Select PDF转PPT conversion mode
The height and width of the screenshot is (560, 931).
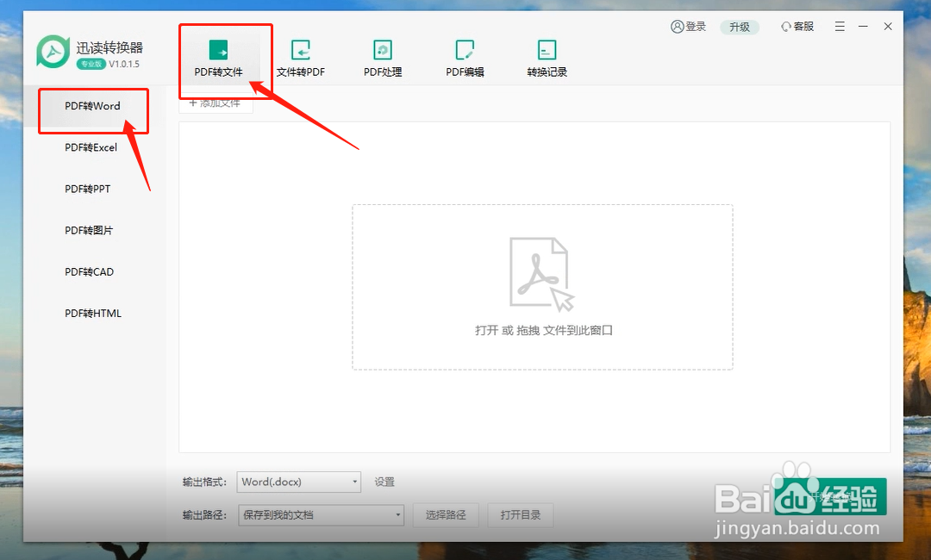[87, 189]
